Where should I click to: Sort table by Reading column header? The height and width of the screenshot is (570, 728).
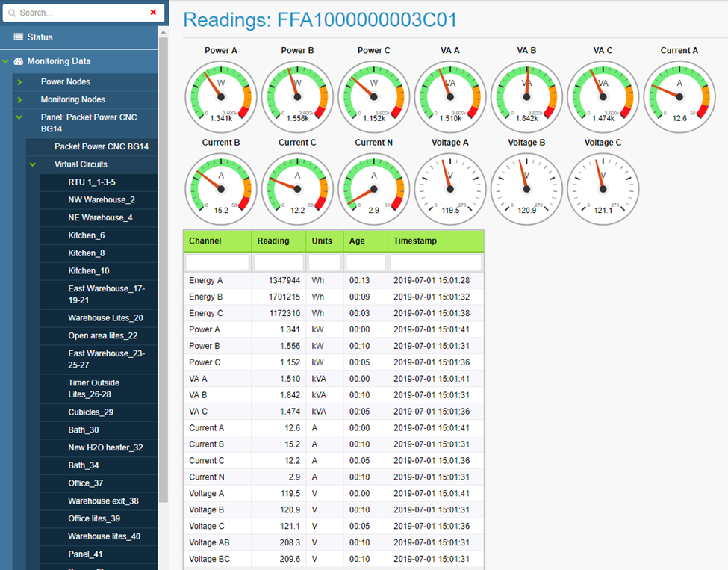(x=273, y=241)
